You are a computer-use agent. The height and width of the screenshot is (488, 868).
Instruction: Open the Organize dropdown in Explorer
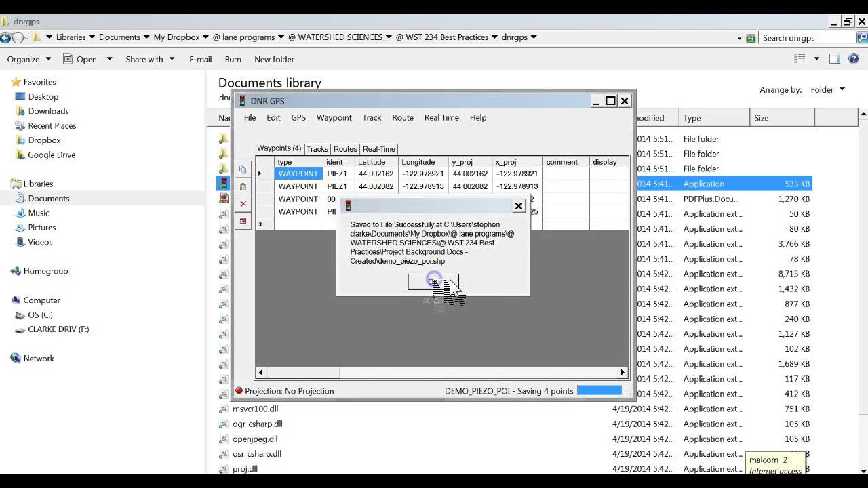(x=29, y=59)
